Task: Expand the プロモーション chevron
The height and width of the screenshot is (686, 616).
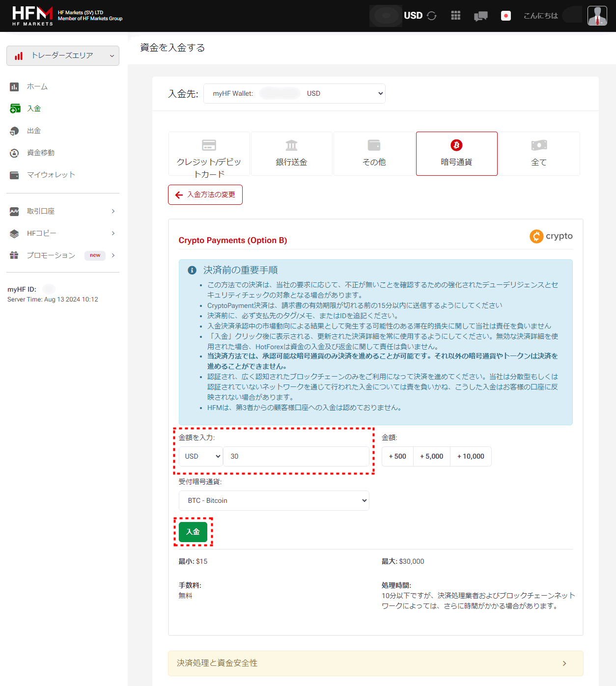Action: (x=113, y=255)
